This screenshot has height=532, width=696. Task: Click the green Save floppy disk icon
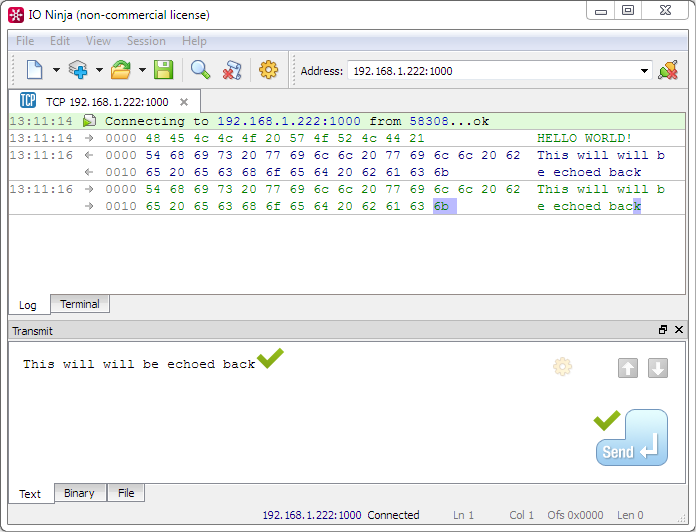[x=164, y=70]
